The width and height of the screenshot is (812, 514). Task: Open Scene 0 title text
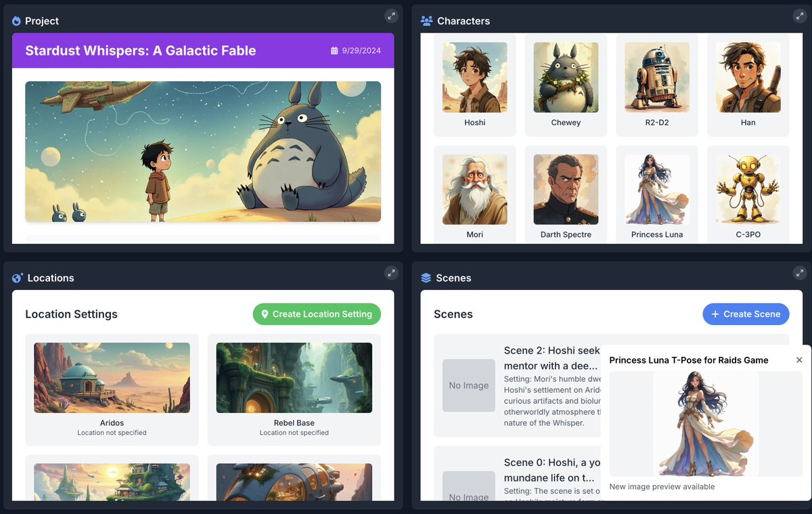(551, 469)
